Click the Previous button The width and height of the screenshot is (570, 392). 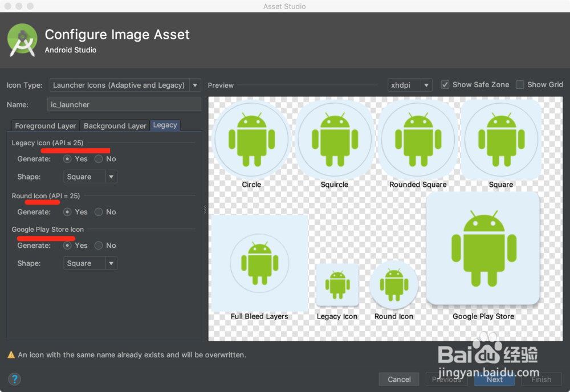point(447,379)
